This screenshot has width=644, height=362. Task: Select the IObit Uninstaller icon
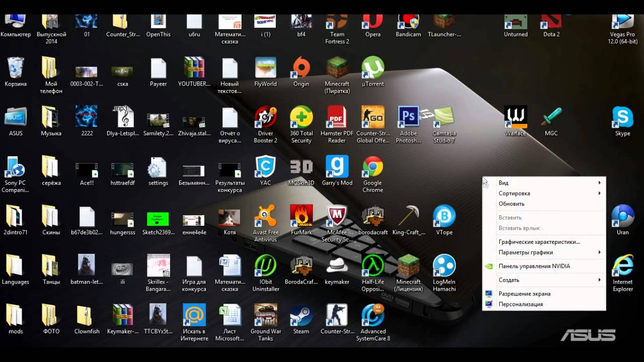pyautogui.click(x=266, y=273)
